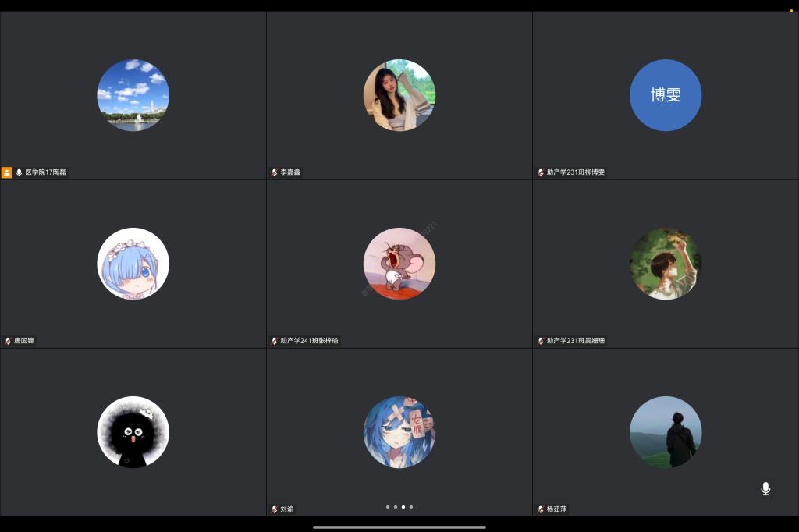Select the black fuzzy creature avatar
Image resolution: width=799 pixels, height=532 pixels.
133,432
